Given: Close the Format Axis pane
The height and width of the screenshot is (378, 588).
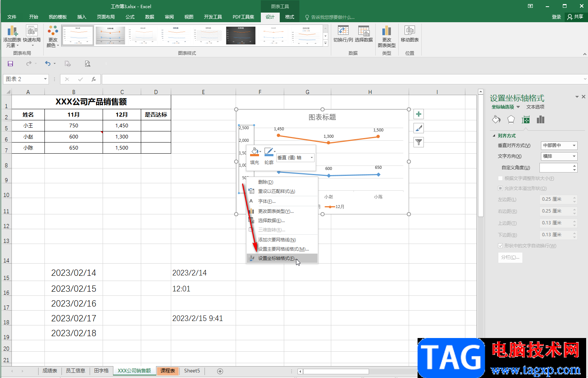Looking at the screenshot, I should (x=584, y=97).
